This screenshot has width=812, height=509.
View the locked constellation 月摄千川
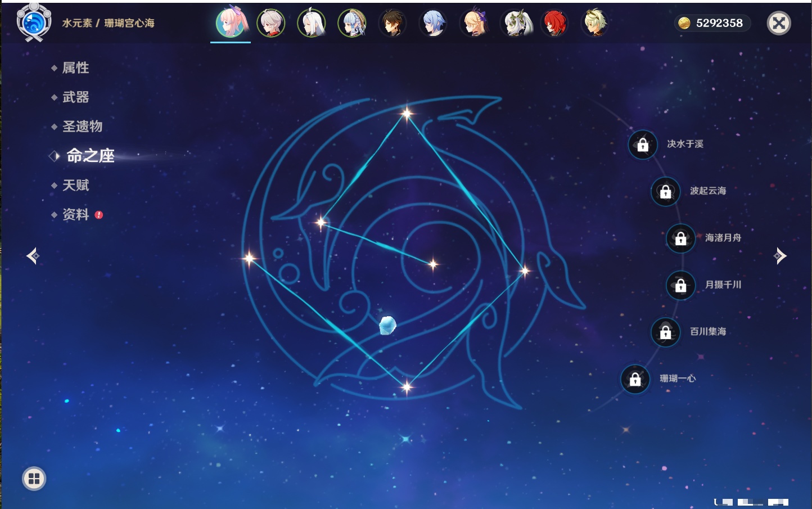click(x=680, y=286)
